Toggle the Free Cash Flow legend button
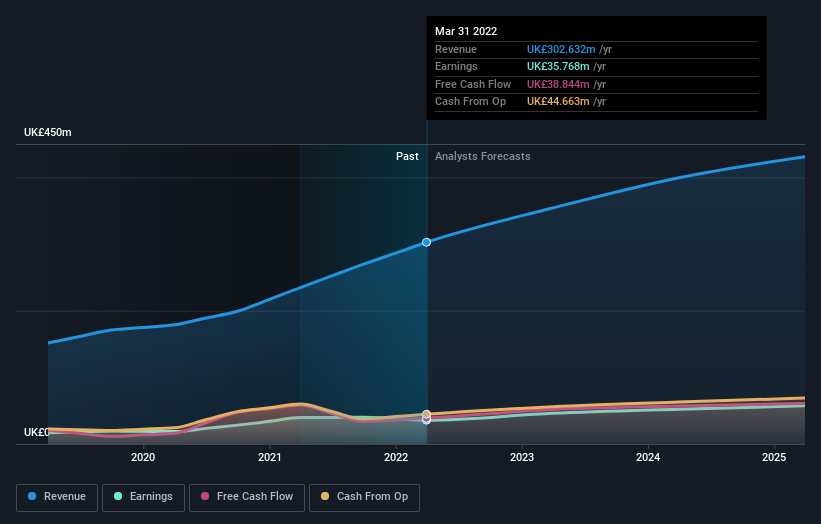 247,497
